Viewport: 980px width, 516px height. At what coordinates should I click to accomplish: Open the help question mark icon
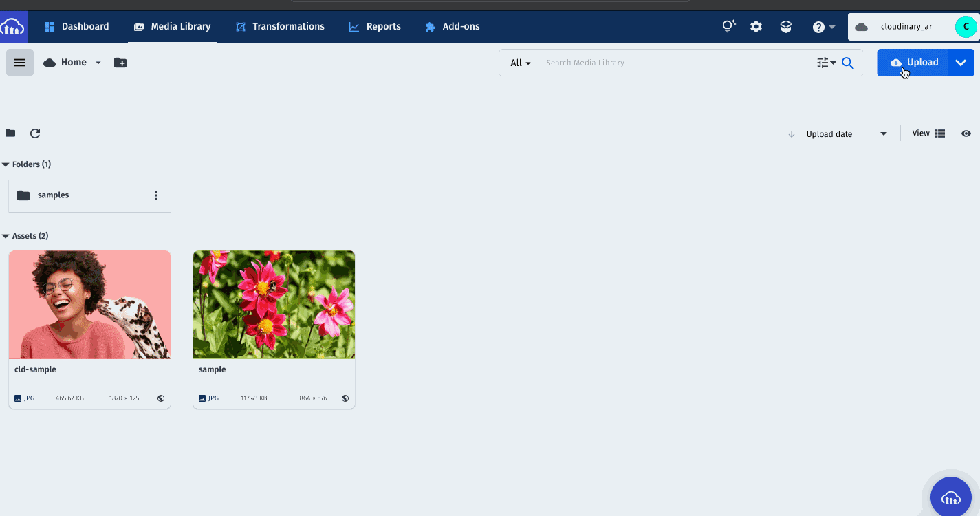pos(818,26)
